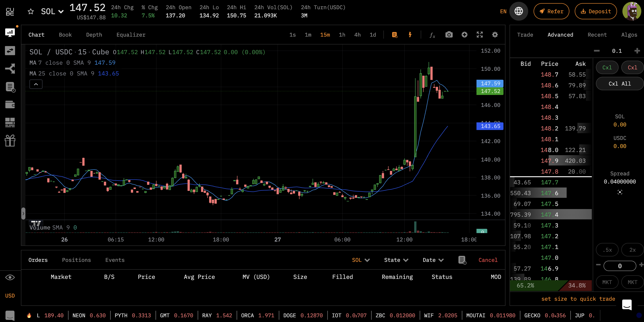This screenshot has height=322, width=644.
Task: Click the quick trade size input field
Action: click(x=619, y=266)
